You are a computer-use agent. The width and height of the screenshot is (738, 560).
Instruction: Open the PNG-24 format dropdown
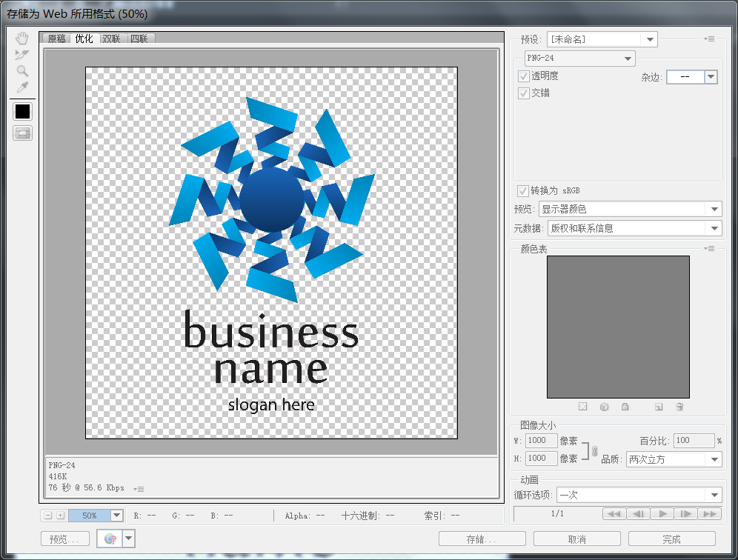point(579,59)
